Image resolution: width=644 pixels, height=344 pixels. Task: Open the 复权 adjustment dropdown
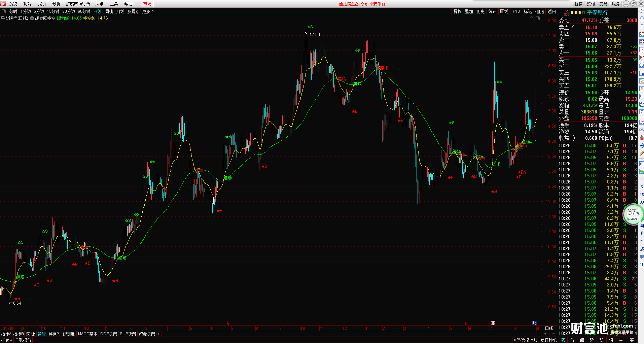click(458, 11)
